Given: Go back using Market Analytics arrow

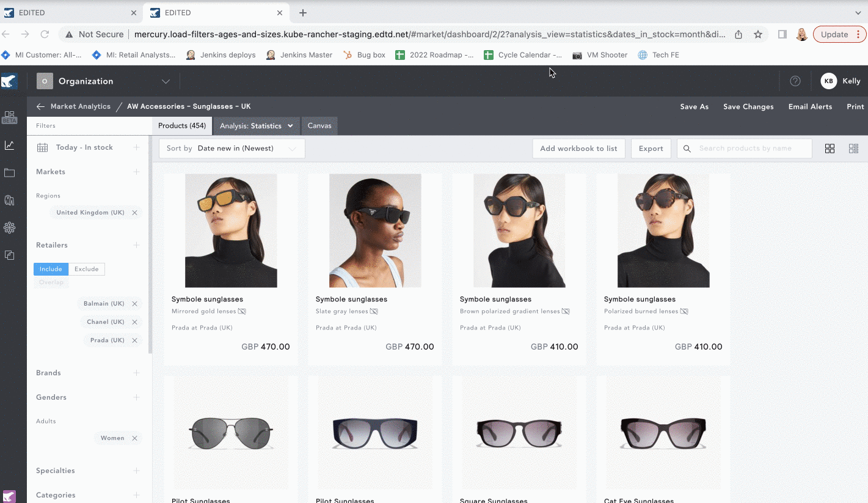Looking at the screenshot, I should pos(40,106).
